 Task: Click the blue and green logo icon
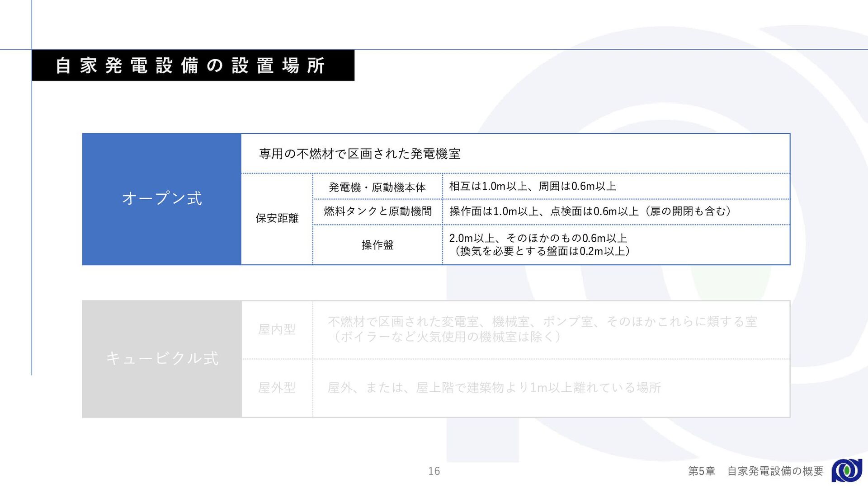(x=847, y=470)
